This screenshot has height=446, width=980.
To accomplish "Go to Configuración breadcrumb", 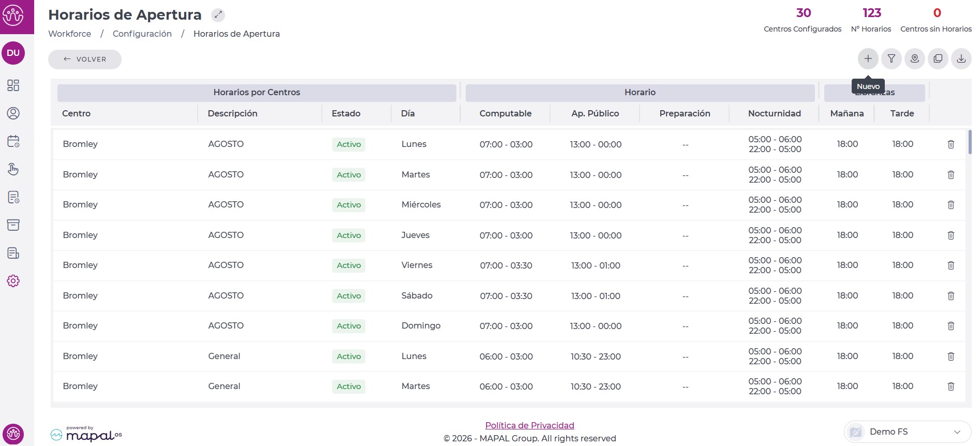I will point(142,34).
